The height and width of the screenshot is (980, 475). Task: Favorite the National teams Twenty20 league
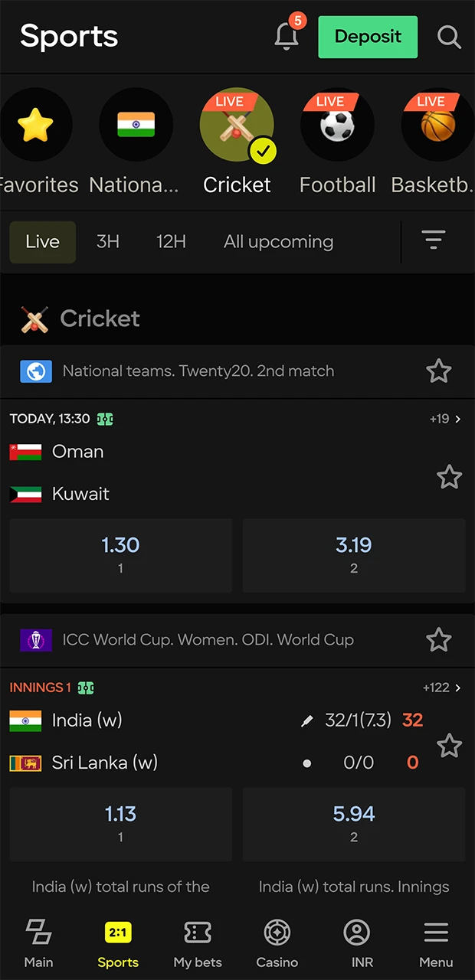[438, 371]
